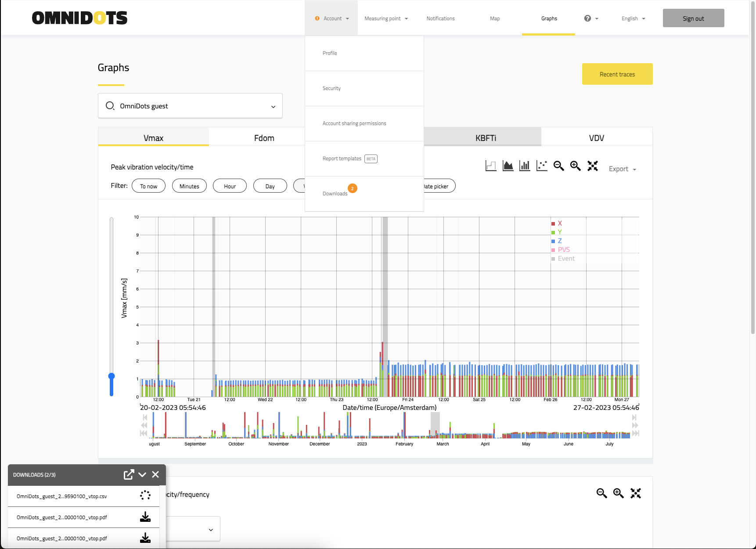Open the English language dropdown
756x549 pixels.
click(633, 18)
